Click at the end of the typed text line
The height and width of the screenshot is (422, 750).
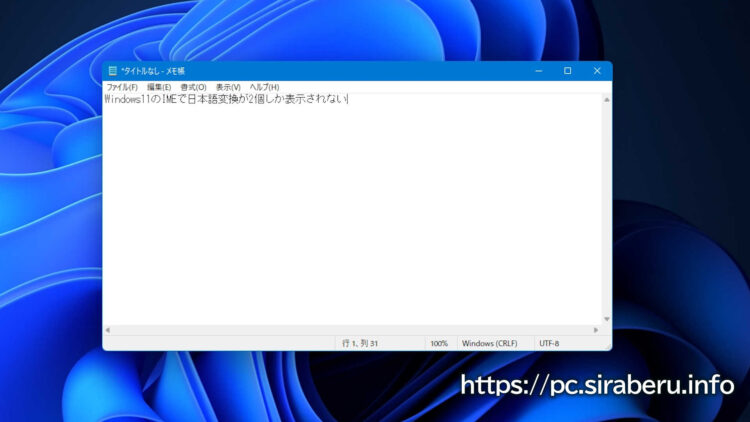pos(346,100)
